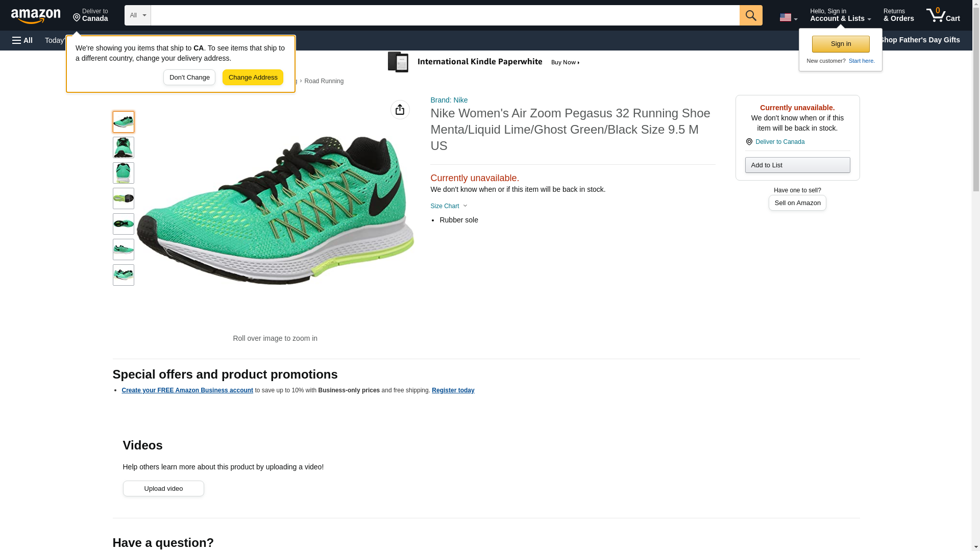980x551 pixels.
Task: Open the US flag language selector
Action: click(788, 17)
